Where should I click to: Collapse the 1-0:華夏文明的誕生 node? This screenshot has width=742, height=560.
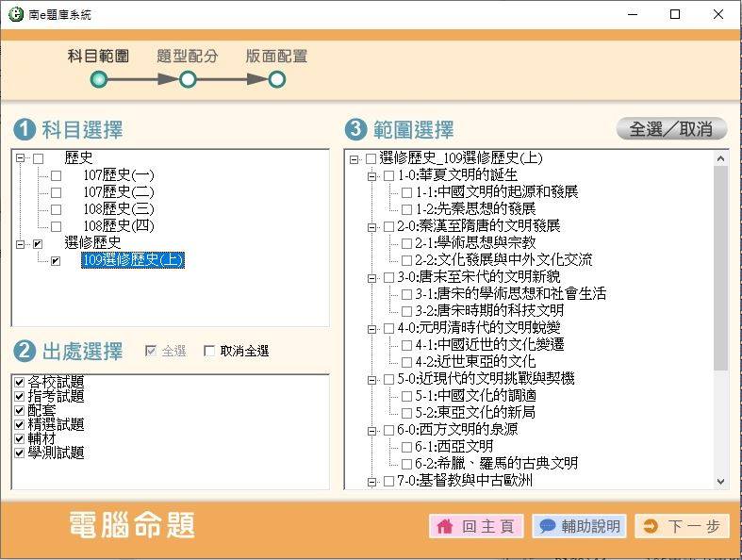[x=372, y=176]
